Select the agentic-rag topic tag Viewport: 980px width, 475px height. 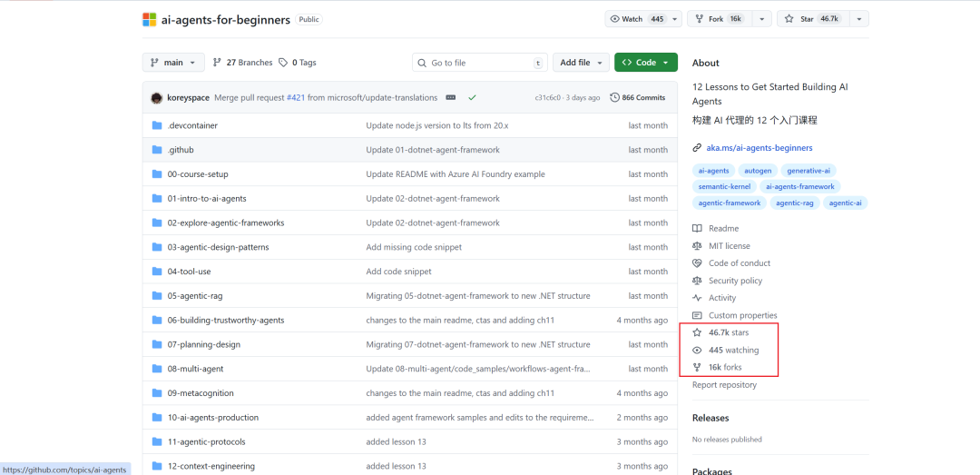pyautogui.click(x=794, y=203)
